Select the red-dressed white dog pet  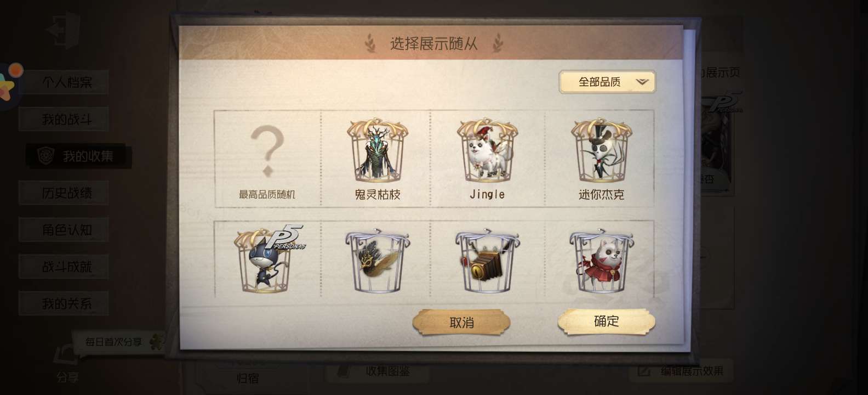[x=601, y=259]
